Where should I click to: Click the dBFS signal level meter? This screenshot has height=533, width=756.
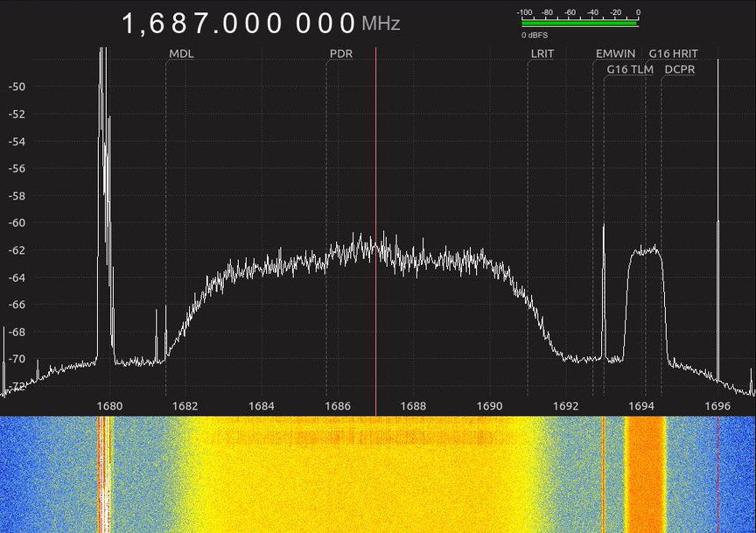click(x=579, y=23)
